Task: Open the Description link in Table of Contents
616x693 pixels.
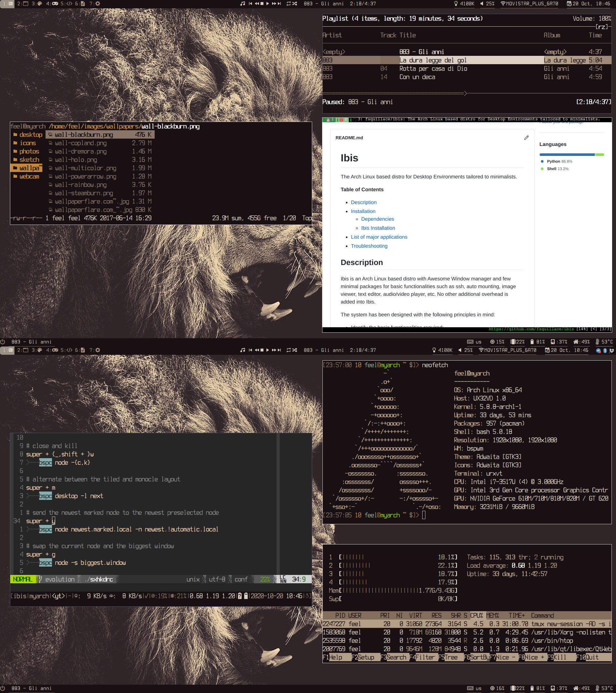Action: (364, 202)
